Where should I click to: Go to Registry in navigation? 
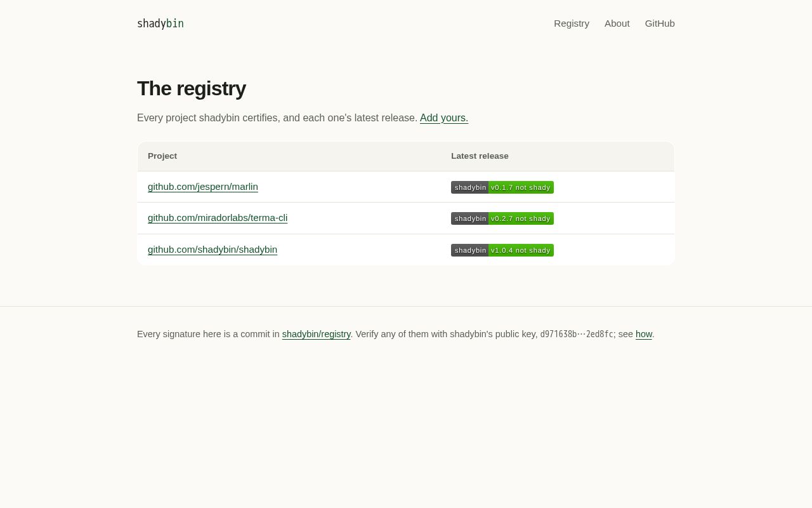pyautogui.click(x=572, y=23)
